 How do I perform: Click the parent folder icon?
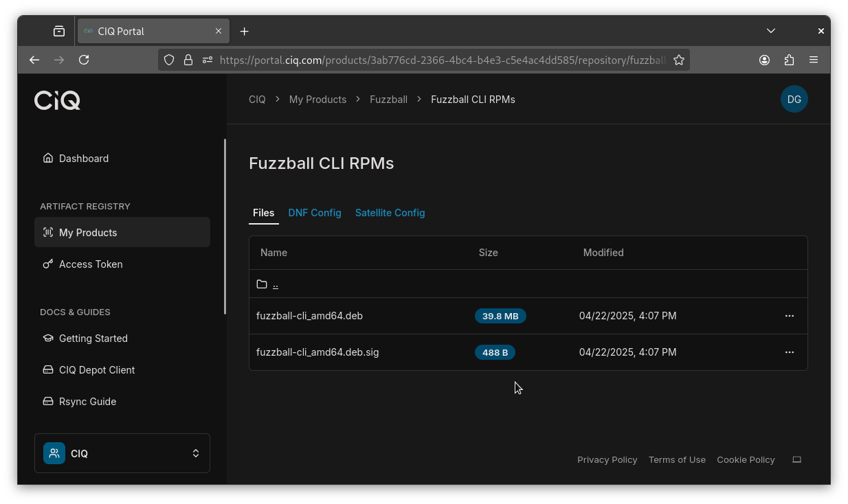click(x=262, y=284)
